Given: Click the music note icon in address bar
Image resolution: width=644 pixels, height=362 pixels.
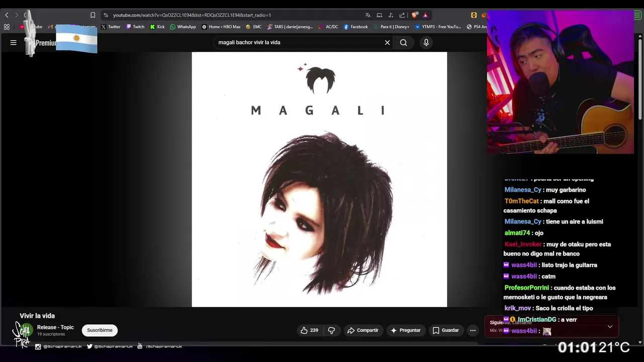Looking at the screenshot, I should pos(390,15).
